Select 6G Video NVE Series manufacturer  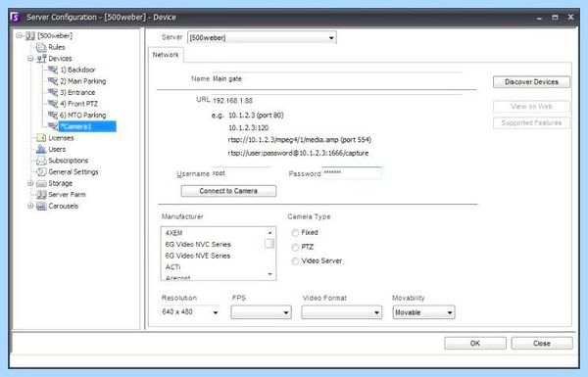[198, 256]
